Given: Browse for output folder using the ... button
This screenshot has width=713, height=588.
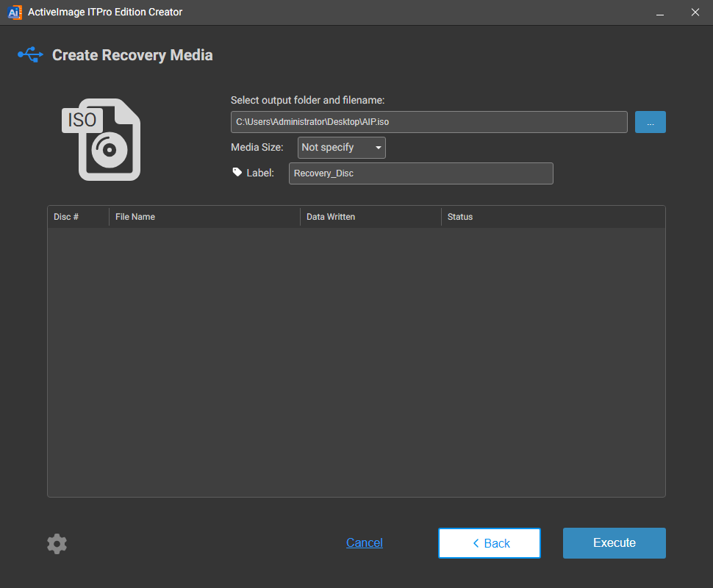Looking at the screenshot, I should coord(650,122).
